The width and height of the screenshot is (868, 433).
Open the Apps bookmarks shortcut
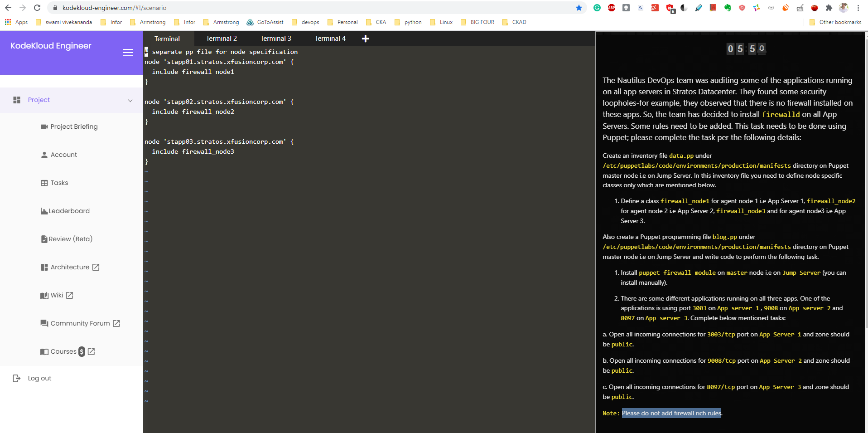pos(16,22)
